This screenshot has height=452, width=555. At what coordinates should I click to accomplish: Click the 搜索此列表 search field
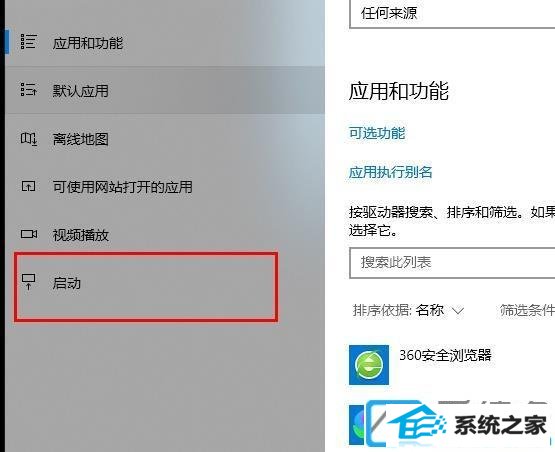[x=452, y=263]
